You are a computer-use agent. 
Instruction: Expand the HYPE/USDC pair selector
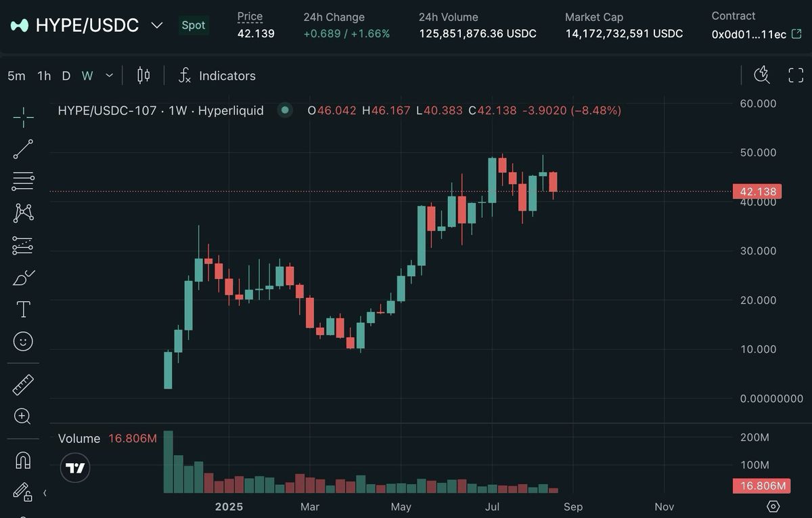(156, 26)
